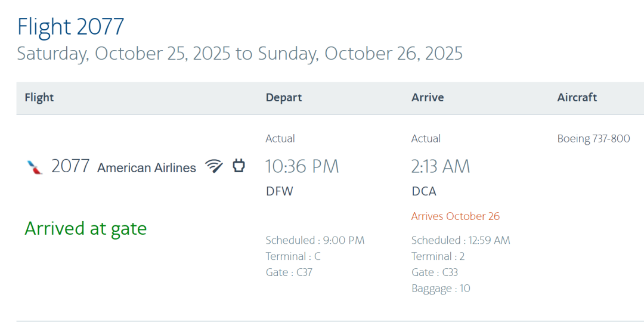Click the Arrived at gate status
Viewport: 644px width, 326px height.
(x=85, y=228)
